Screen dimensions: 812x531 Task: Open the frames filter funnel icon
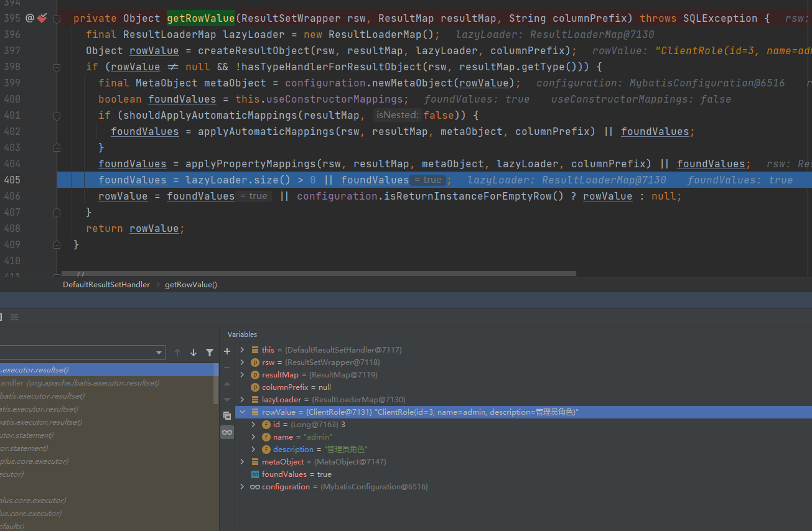click(210, 353)
